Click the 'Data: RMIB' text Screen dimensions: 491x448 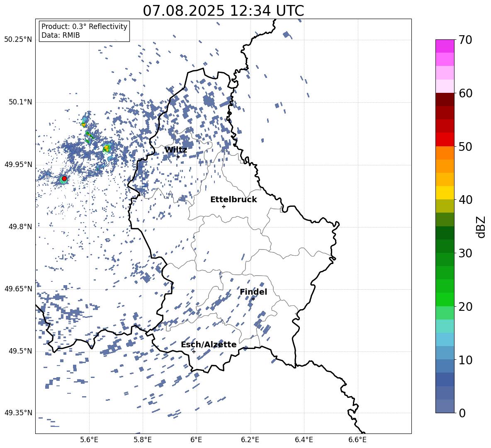[61, 35]
